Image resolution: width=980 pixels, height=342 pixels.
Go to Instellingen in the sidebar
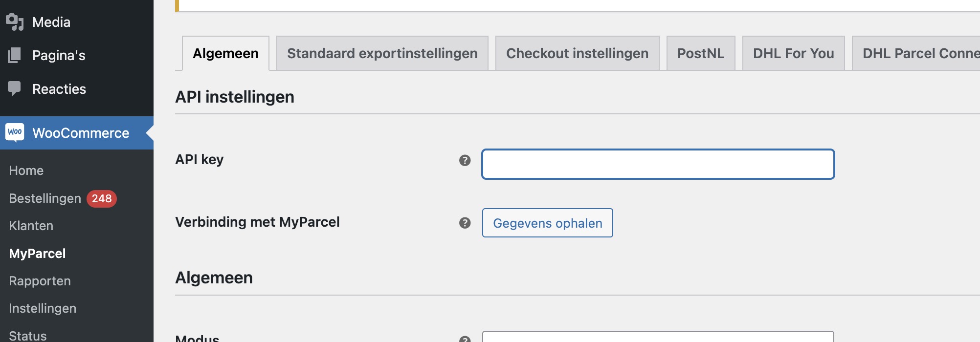[x=42, y=308]
